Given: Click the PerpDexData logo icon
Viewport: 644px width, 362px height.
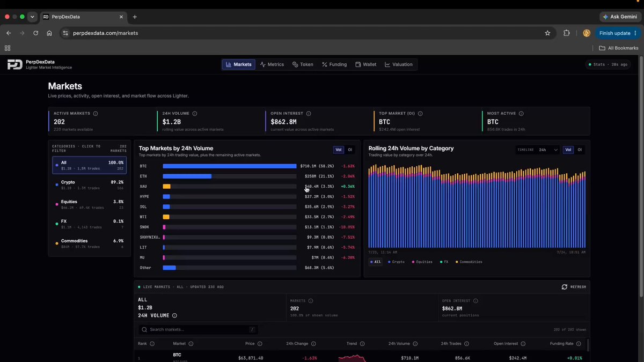Looking at the screenshot, I should [x=14, y=64].
